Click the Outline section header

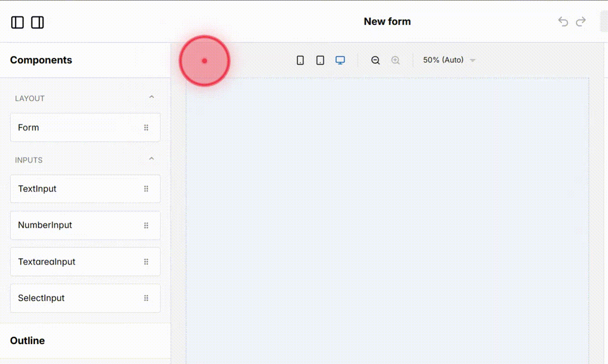[27, 340]
